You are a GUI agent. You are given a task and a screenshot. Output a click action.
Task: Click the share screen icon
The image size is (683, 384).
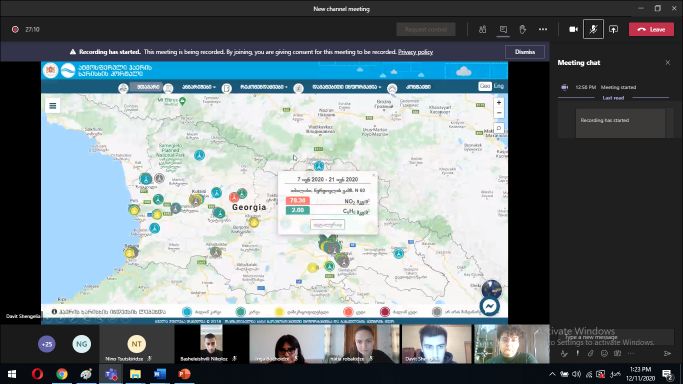tap(613, 30)
